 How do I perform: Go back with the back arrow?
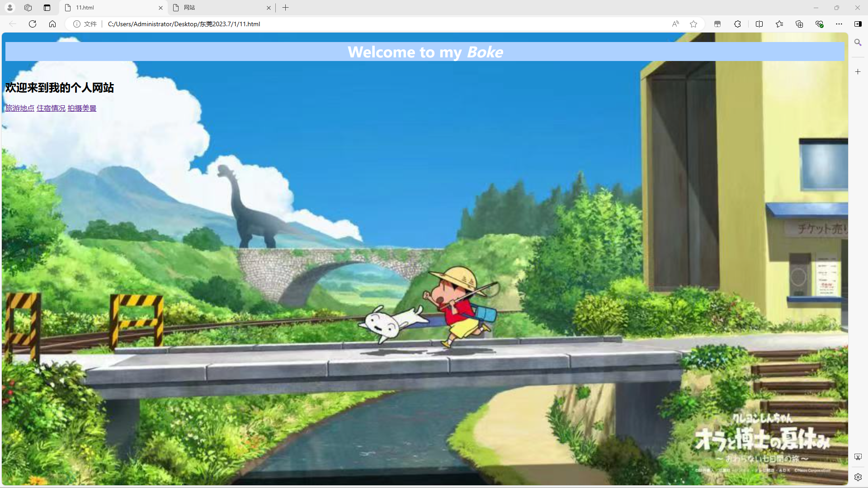pos(13,24)
